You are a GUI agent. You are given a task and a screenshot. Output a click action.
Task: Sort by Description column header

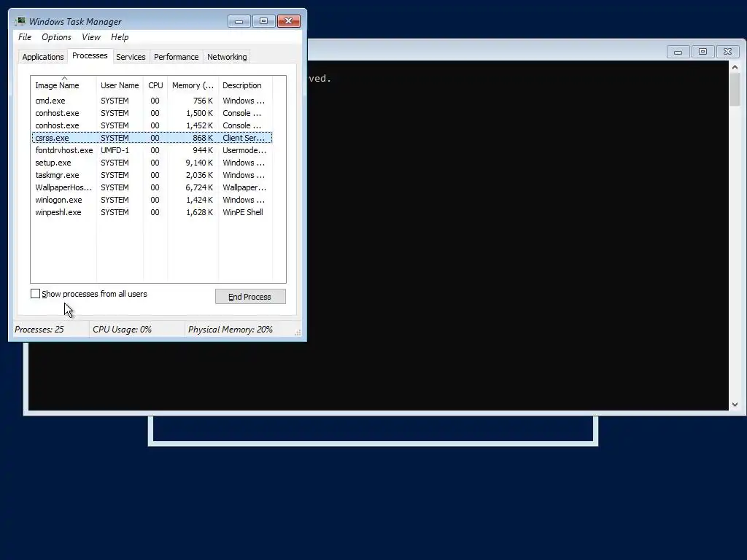coord(245,85)
